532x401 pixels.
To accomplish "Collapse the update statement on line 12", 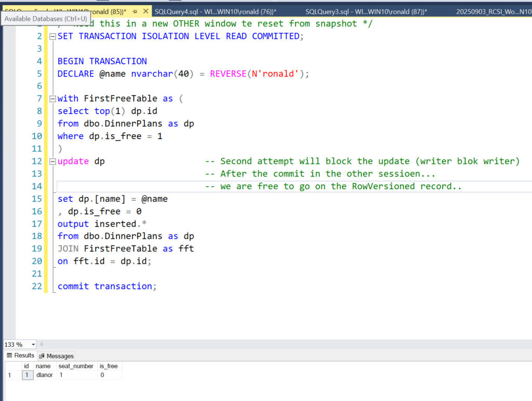I will (x=52, y=161).
